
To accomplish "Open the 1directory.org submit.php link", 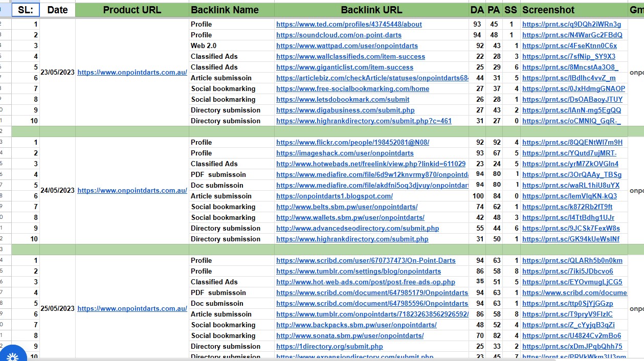I will (x=329, y=346).
